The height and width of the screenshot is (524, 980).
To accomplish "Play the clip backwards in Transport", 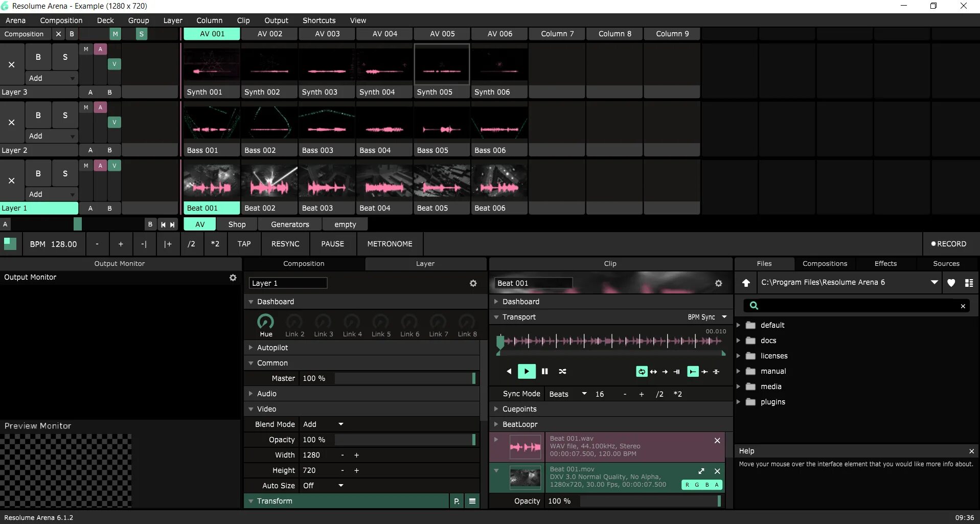I will [x=509, y=371].
